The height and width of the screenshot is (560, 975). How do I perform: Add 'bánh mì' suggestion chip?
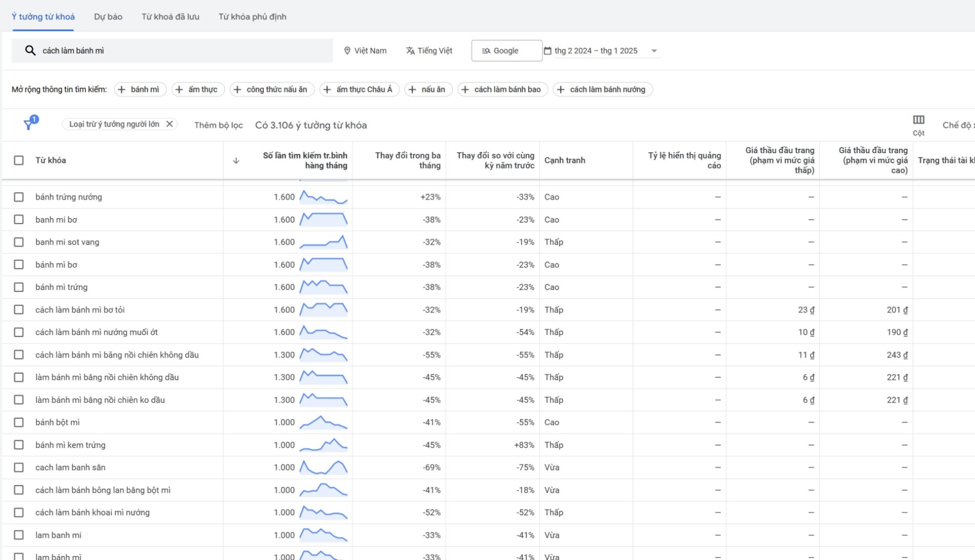click(x=140, y=90)
